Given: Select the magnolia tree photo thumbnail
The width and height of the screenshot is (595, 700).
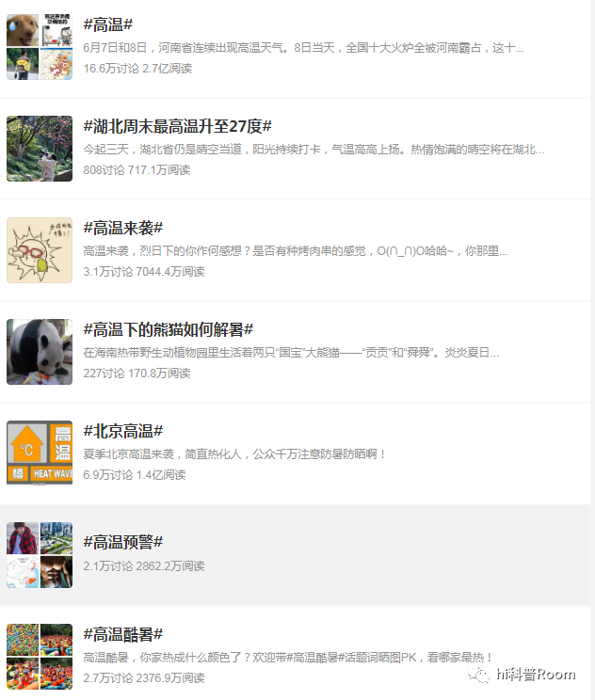Looking at the screenshot, I should pyautogui.click(x=40, y=149).
